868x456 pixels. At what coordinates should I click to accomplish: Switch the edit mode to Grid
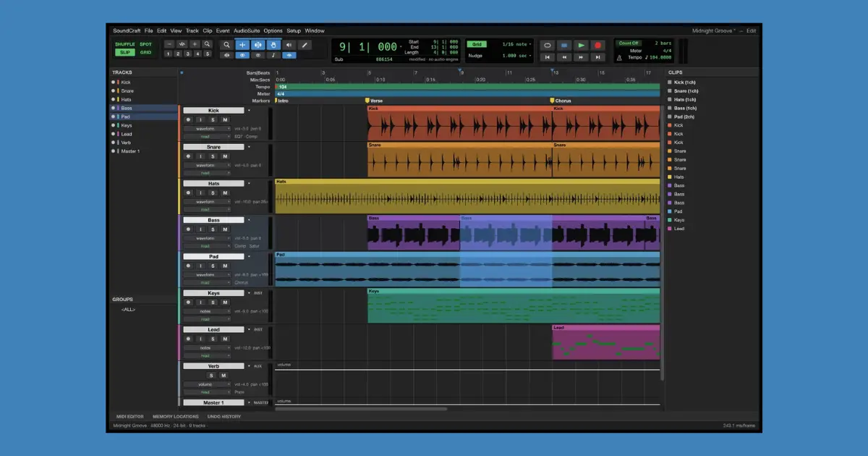145,52
